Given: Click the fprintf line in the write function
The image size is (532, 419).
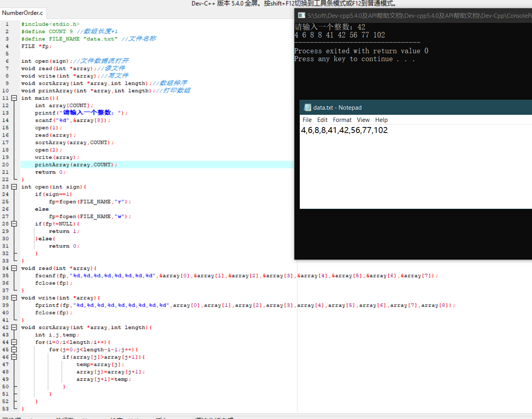Looking at the screenshot, I should point(245,305).
